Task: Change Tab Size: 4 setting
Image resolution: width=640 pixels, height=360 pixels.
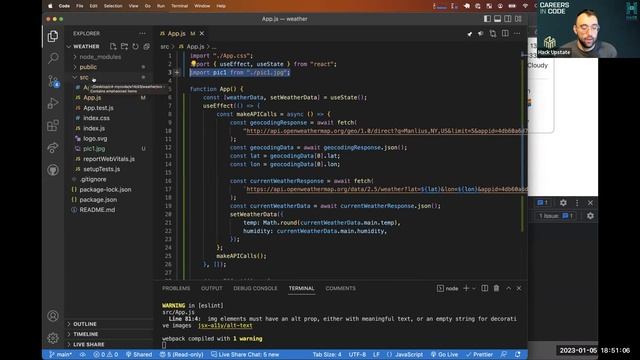Action: pyautogui.click(x=327, y=354)
